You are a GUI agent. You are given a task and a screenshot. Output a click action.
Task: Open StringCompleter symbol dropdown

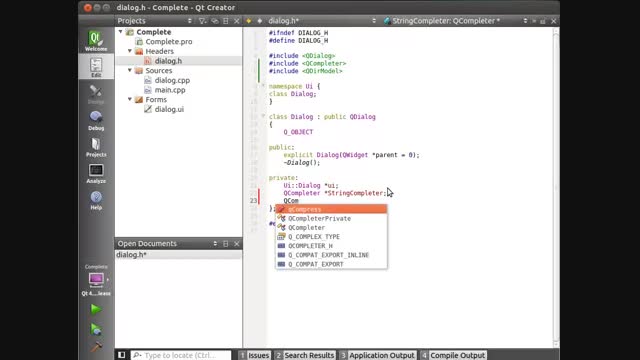point(455,21)
